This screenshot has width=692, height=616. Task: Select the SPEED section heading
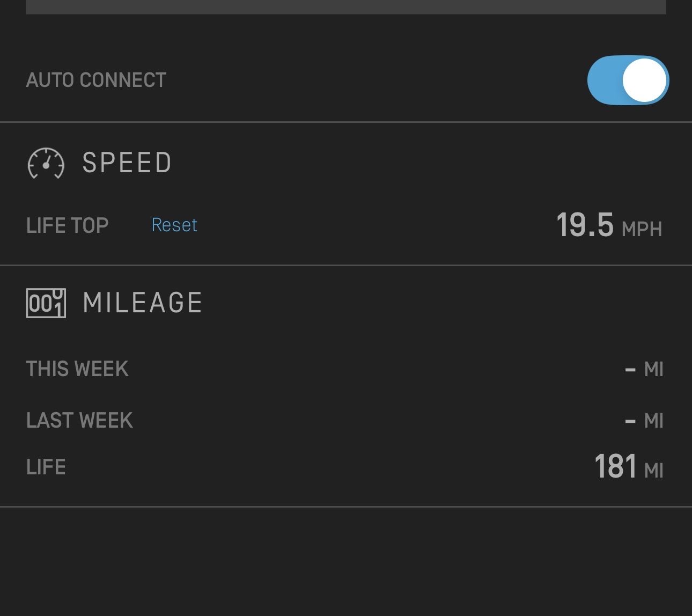click(127, 163)
